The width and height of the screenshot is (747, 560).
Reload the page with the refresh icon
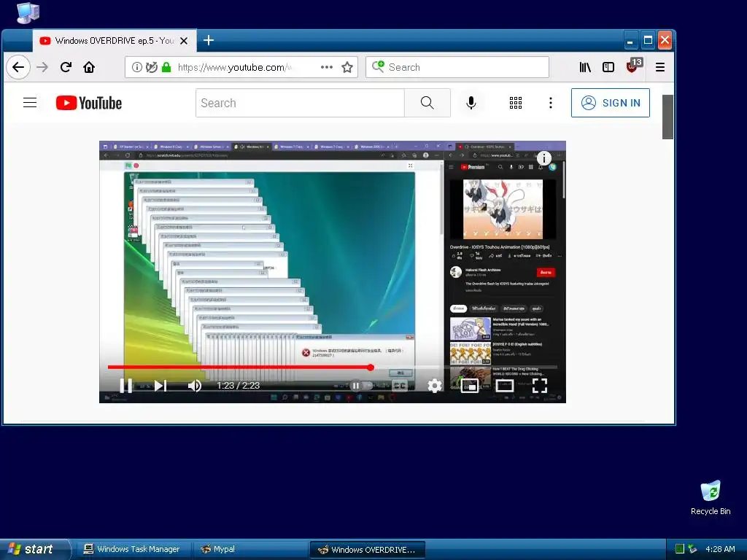coord(66,67)
